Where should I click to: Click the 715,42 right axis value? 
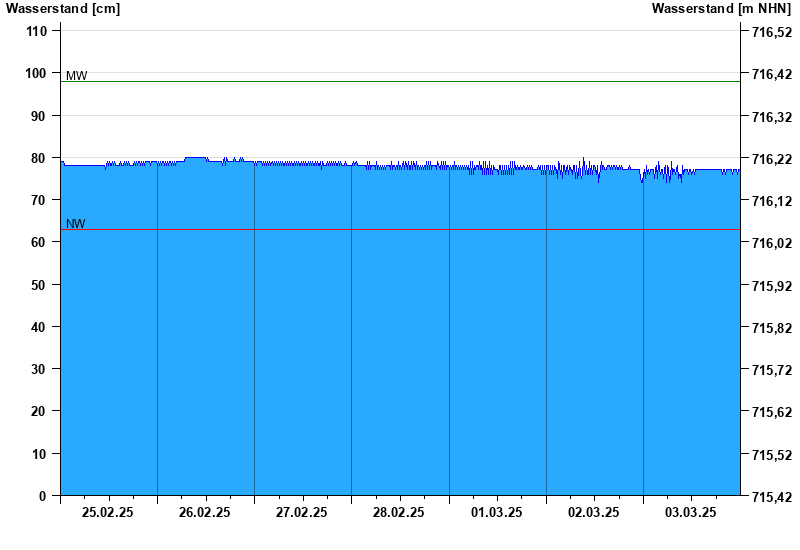coord(772,497)
